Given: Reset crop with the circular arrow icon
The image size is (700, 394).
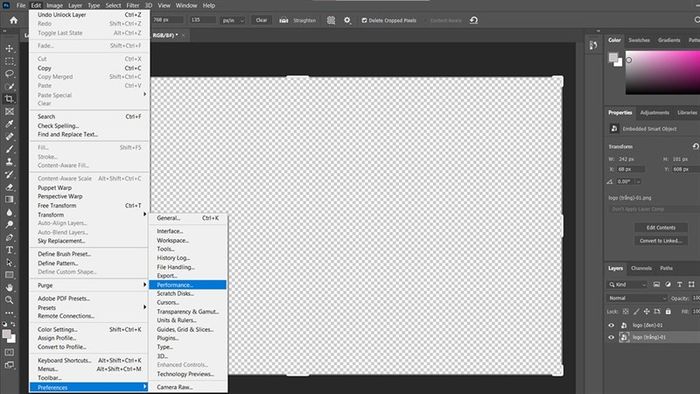Looking at the screenshot, I should tap(474, 20).
